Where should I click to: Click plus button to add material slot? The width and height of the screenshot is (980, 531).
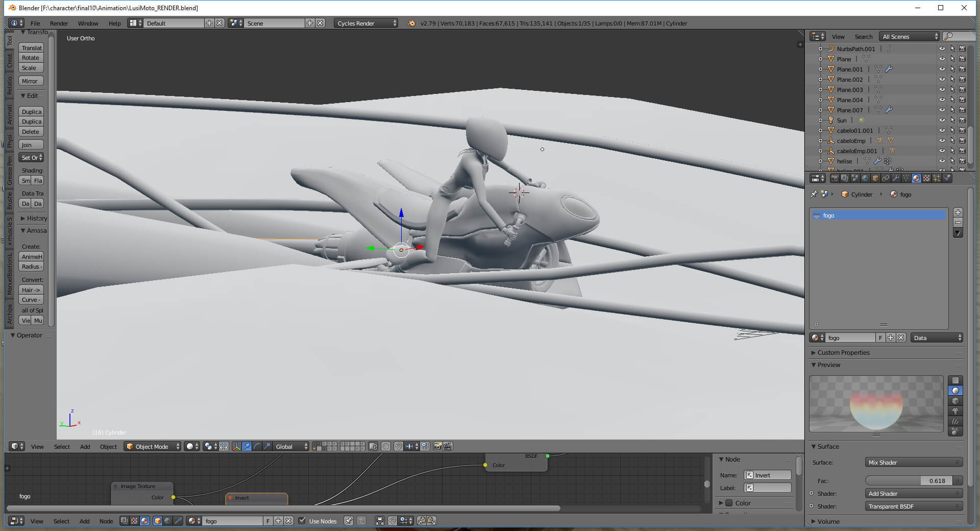[x=958, y=212]
